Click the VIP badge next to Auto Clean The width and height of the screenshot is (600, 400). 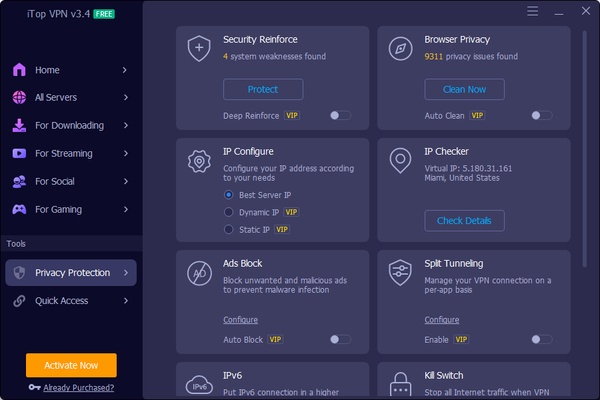click(477, 116)
